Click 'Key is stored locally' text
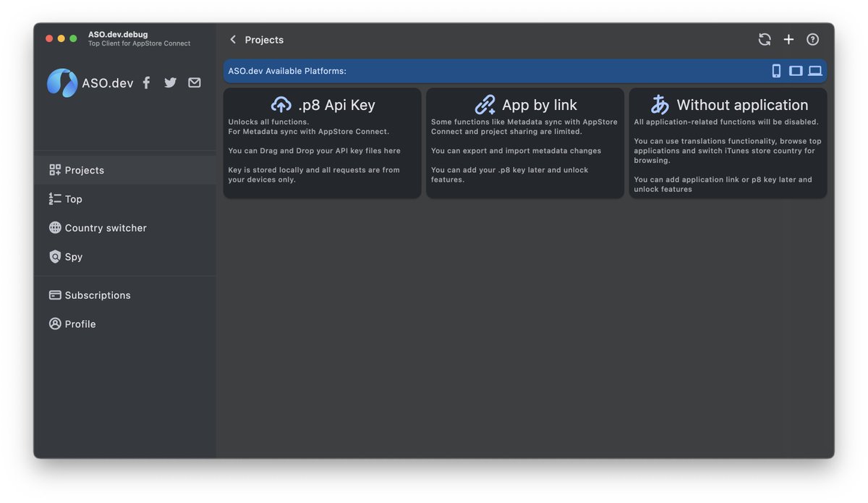This screenshot has height=503, width=868. coord(314,174)
